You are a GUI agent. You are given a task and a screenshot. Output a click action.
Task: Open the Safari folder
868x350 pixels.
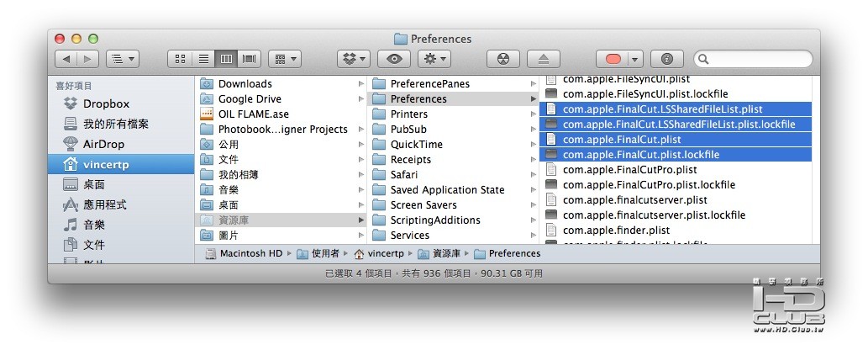point(454,175)
